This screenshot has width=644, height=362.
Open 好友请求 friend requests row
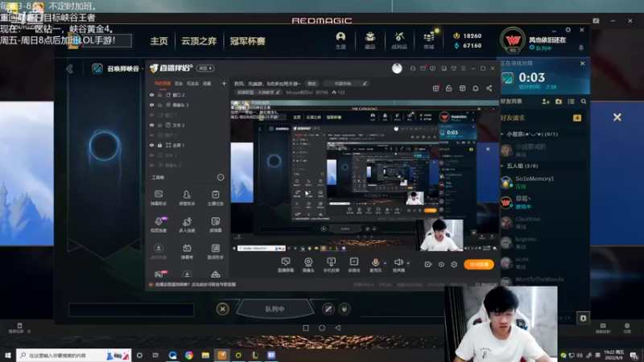coord(541,117)
